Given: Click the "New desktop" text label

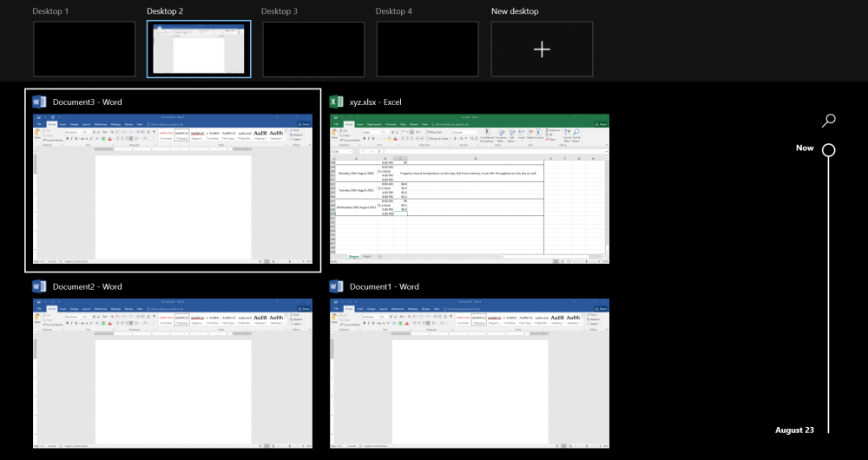Looking at the screenshot, I should click(515, 11).
